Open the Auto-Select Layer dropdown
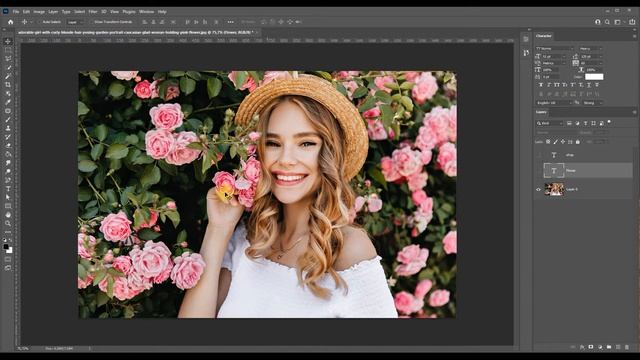 (76, 22)
